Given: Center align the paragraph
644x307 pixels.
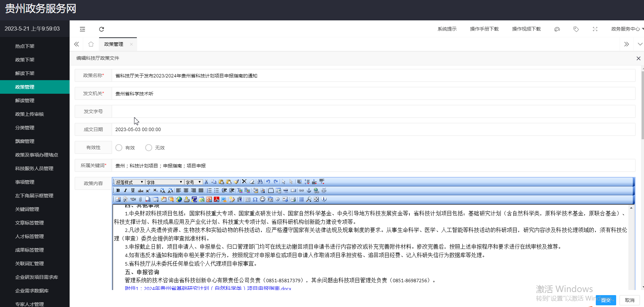Looking at the screenshot, I should [x=186, y=191].
